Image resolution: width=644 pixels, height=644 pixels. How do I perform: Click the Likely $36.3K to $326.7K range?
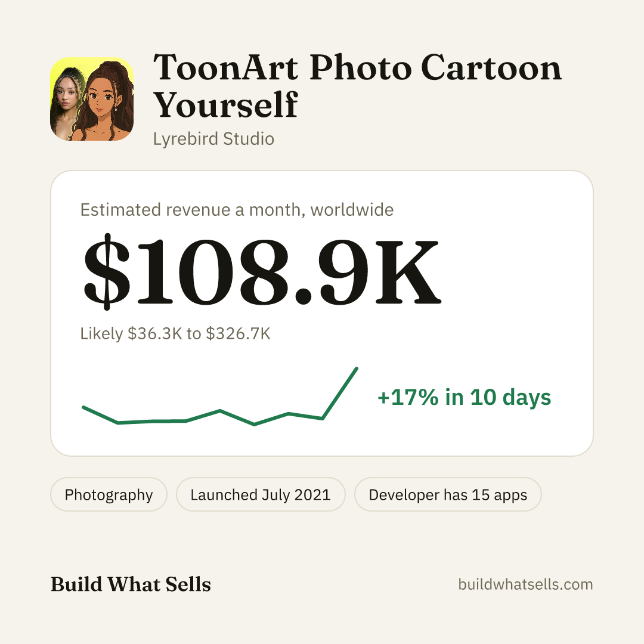(175, 333)
